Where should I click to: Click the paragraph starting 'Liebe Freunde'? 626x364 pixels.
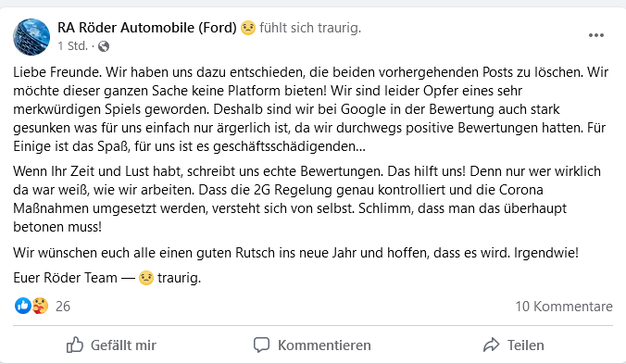[310, 109]
